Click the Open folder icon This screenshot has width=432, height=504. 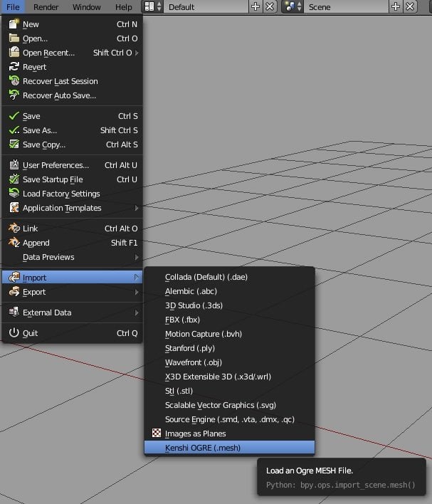14,38
